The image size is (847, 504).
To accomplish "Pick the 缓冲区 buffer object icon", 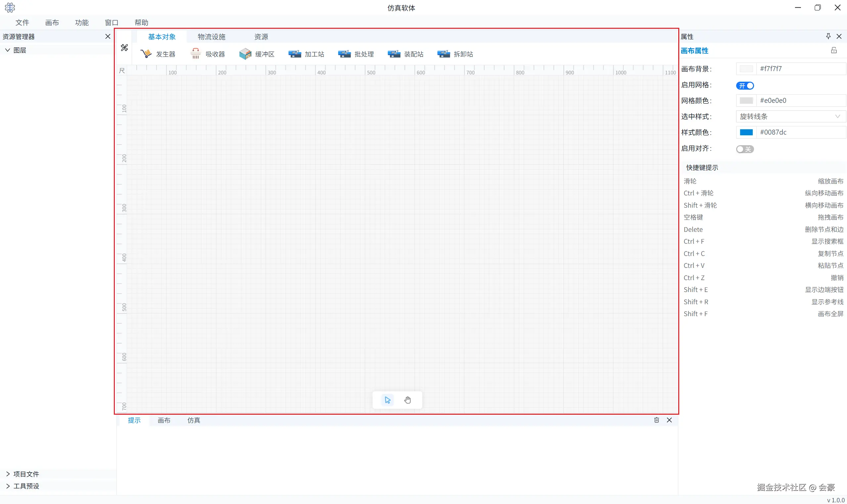I will tap(245, 54).
